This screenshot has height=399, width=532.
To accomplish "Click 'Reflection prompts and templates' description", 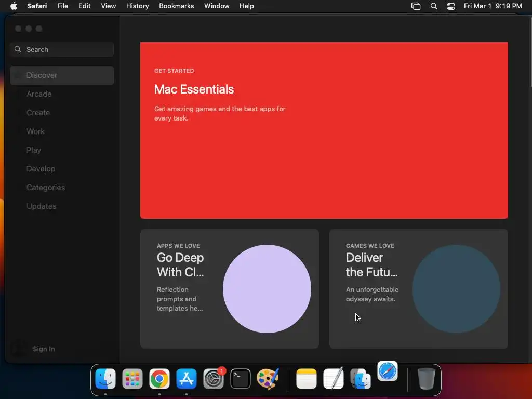I will click(180, 299).
